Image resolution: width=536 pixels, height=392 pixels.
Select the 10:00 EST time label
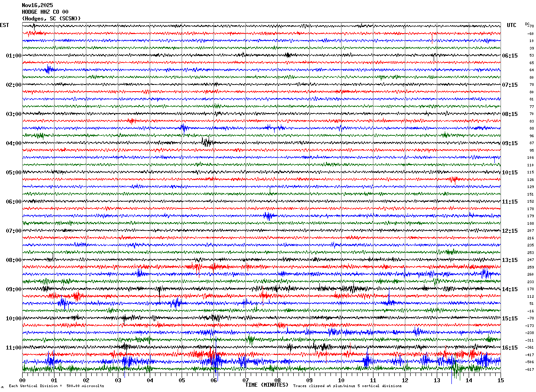pos(14,319)
